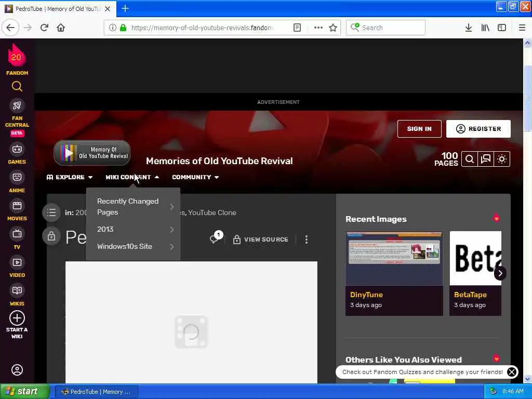Click the wiki search magnifier beside 100 Pages
The height and width of the screenshot is (399, 532).
click(x=470, y=159)
